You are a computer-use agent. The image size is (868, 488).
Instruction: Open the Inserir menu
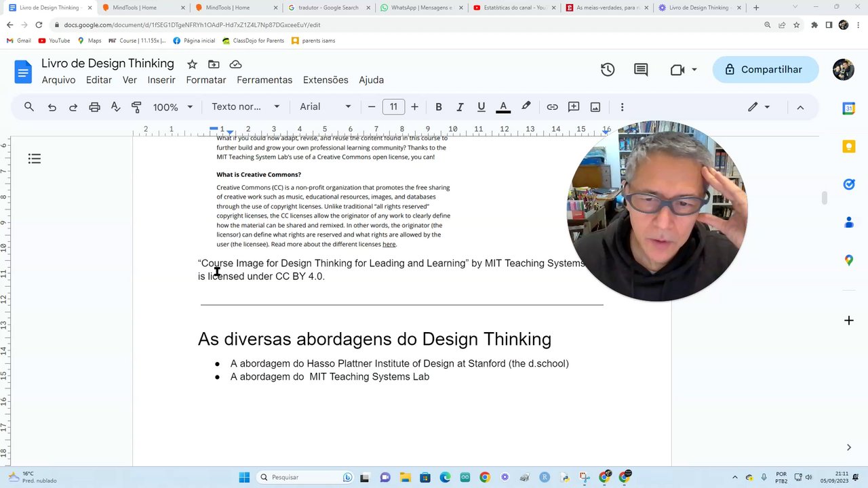161,80
